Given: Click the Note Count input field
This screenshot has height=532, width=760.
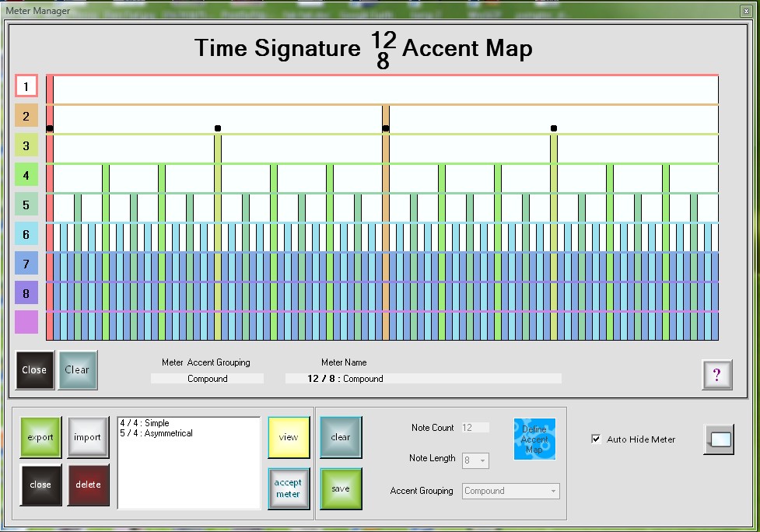Looking at the screenshot, I should click(475, 428).
